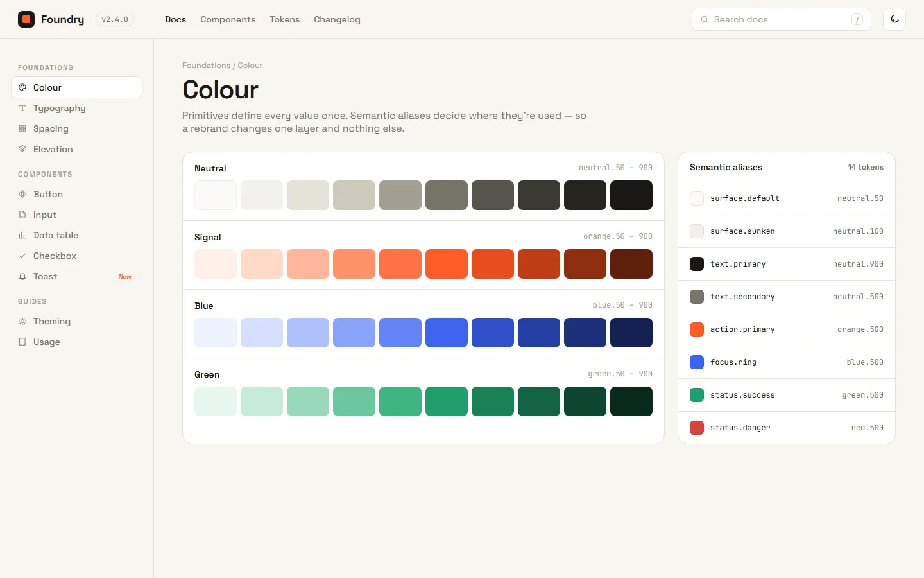Click the Theming sun sidebar icon
The height and width of the screenshot is (578, 924).
tap(22, 321)
